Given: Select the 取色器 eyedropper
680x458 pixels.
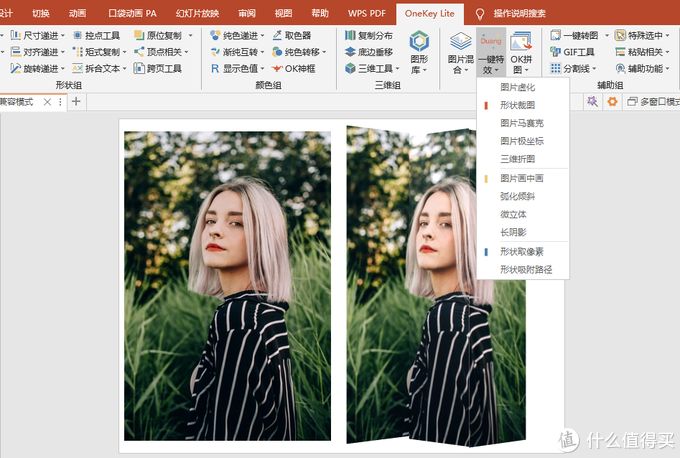Looking at the screenshot, I should (291, 35).
